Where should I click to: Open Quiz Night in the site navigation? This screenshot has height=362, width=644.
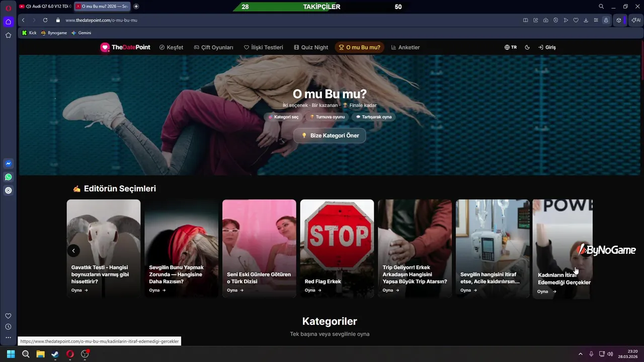point(311,47)
